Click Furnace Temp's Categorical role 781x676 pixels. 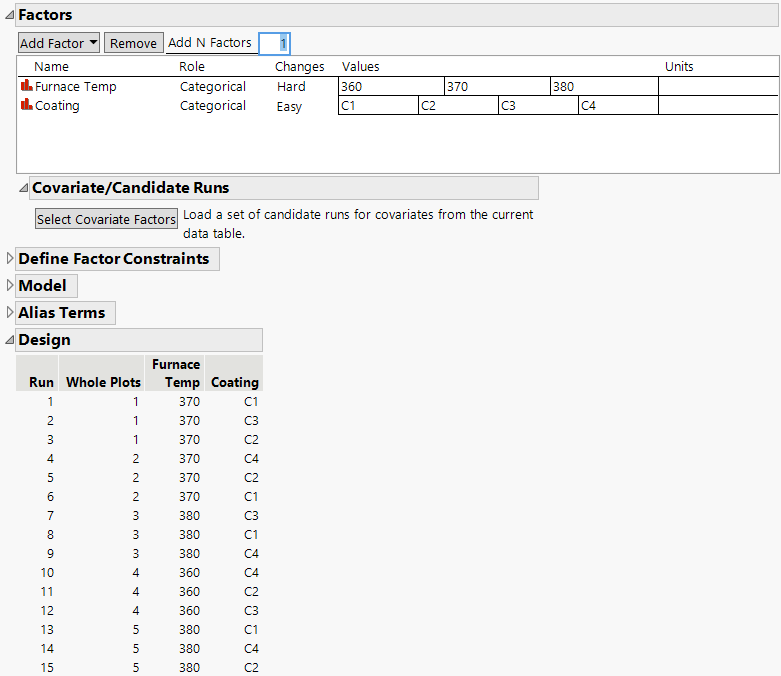(x=213, y=87)
